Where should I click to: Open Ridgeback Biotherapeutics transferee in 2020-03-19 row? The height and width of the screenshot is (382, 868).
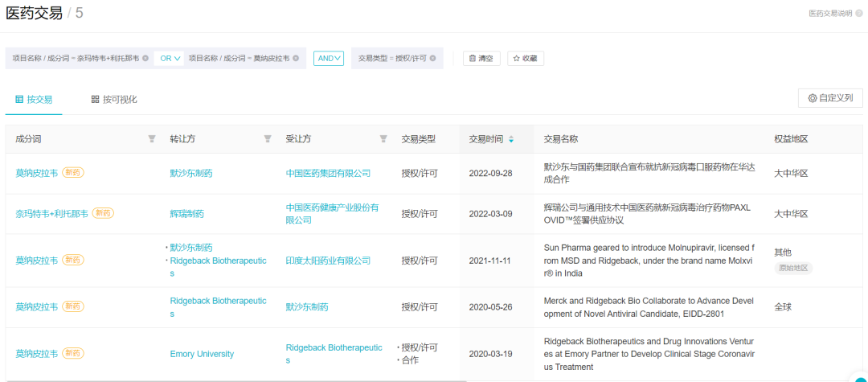point(334,353)
